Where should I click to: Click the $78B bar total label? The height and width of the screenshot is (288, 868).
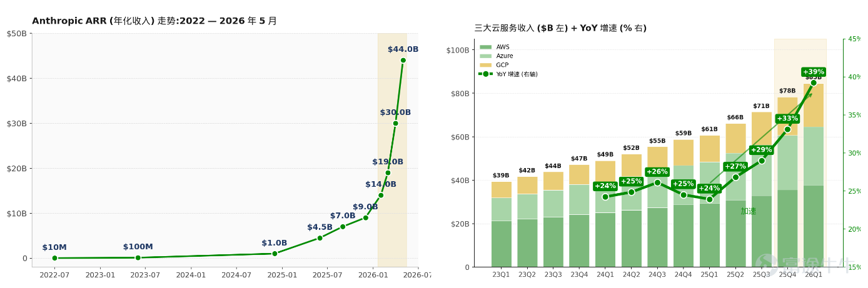coord(787,91)
